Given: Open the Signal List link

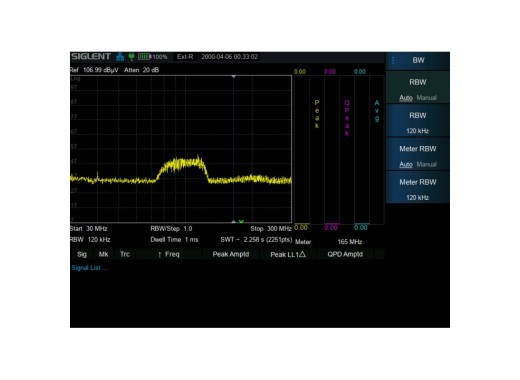Looking at the screenshot, I should pos(89,268).
